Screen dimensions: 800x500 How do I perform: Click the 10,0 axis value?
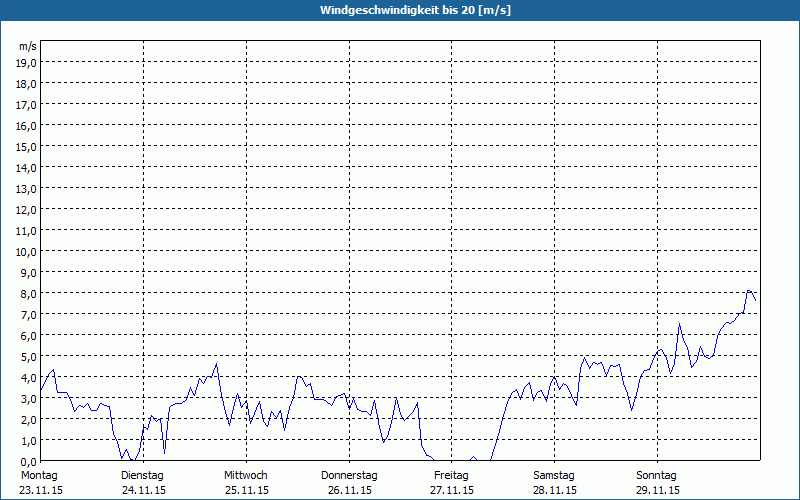(27, 252)
